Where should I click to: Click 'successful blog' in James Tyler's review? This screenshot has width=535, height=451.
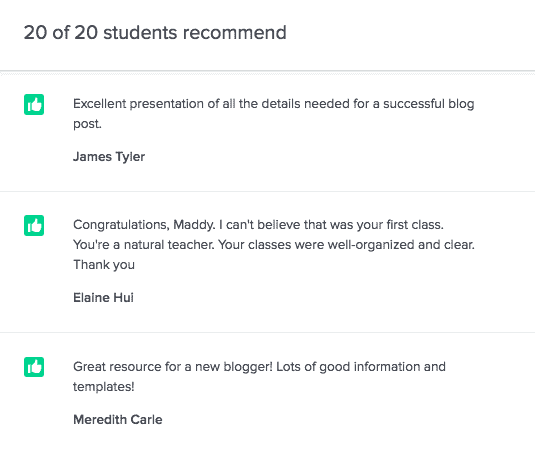429,104
